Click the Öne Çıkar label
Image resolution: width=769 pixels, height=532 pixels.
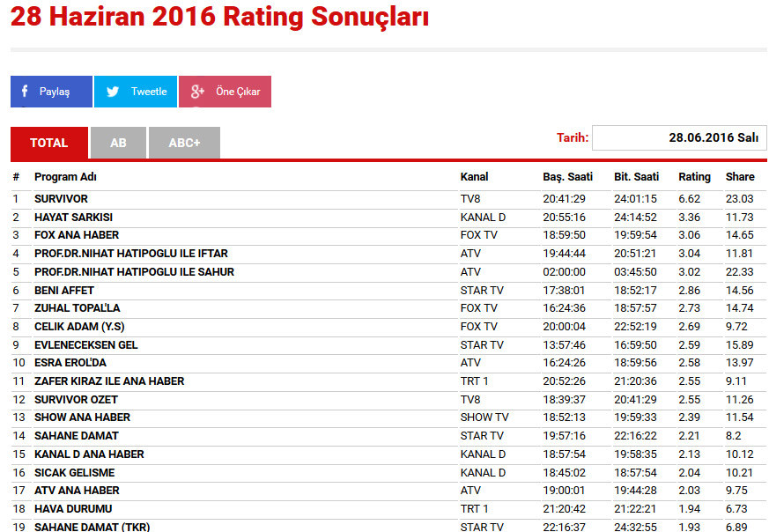(x=238, y=92)
